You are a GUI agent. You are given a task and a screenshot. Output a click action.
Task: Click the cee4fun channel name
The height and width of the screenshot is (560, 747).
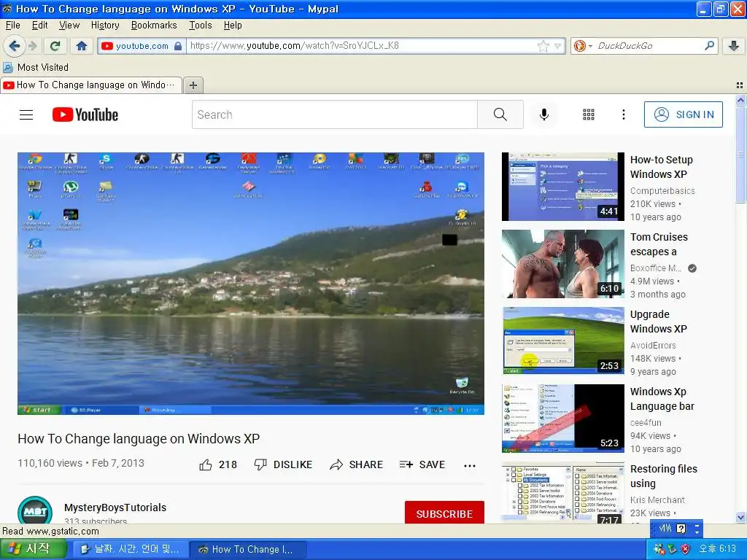(x=646, y=423)
